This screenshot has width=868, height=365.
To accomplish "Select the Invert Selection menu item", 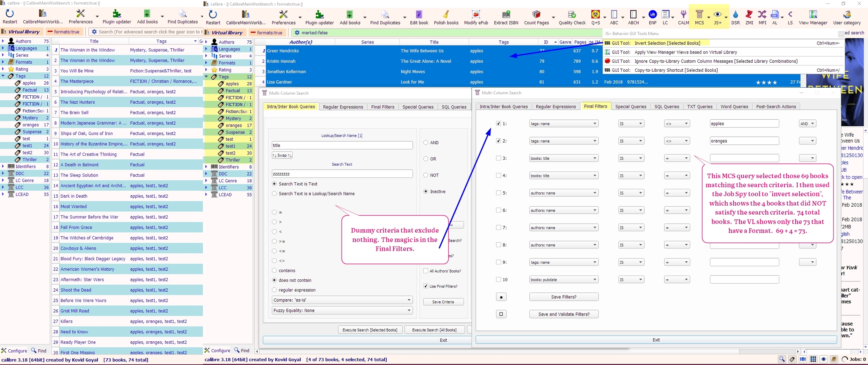I will pos(667,43).
